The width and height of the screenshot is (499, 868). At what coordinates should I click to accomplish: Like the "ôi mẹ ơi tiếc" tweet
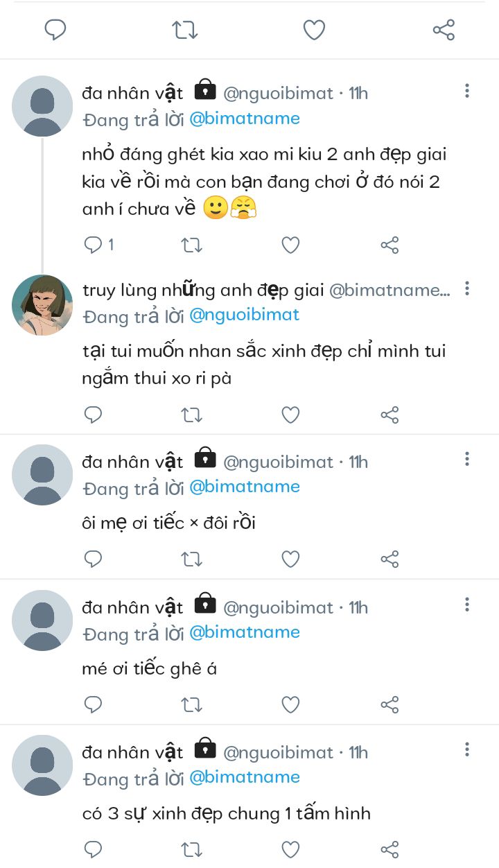point(290,559)
